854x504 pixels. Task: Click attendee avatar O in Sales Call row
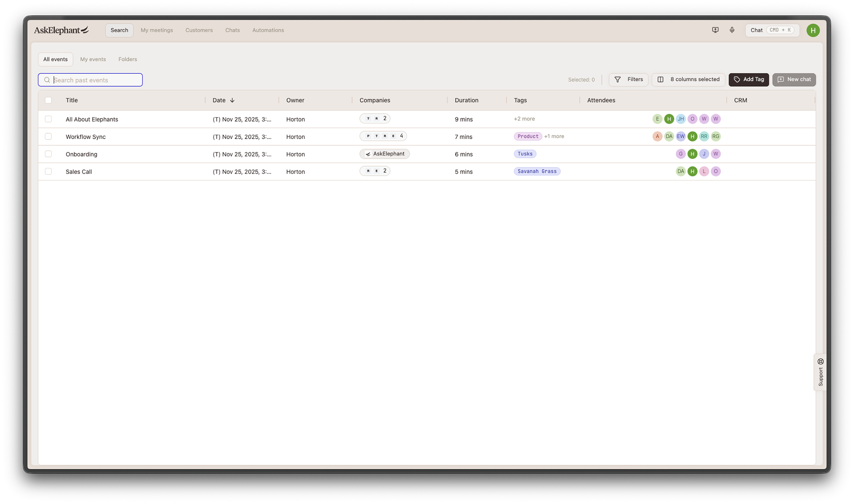(716, 171)
